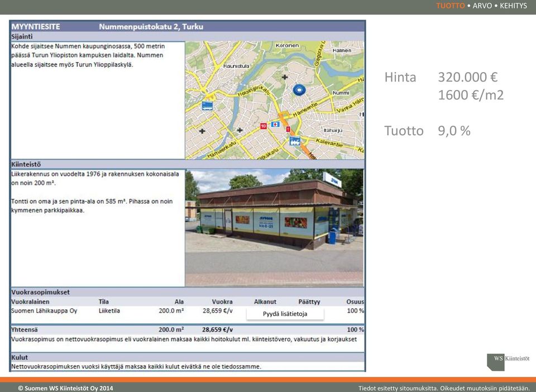
Task: Click the Kulut section heading
Action: [20, 357]
